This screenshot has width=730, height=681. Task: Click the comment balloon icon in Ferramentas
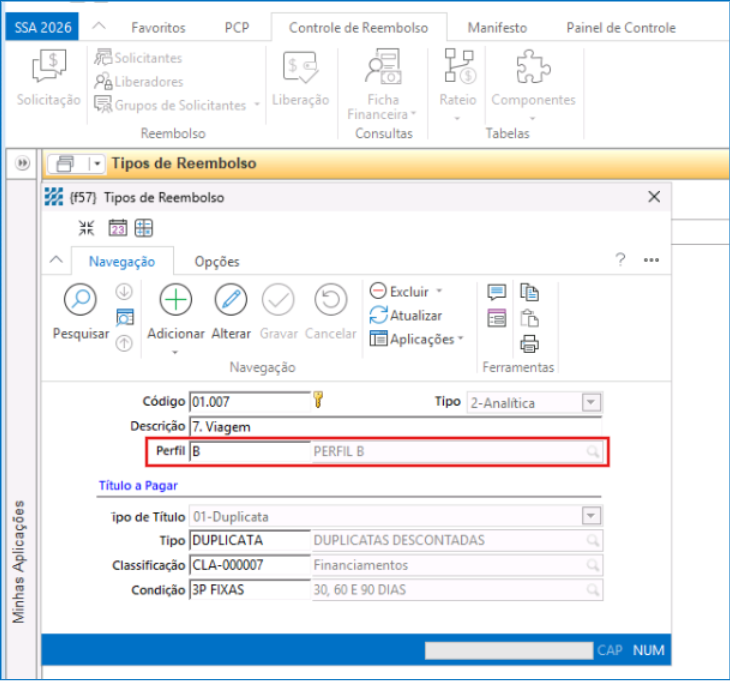pyautogui.click(x=497, y=292)
